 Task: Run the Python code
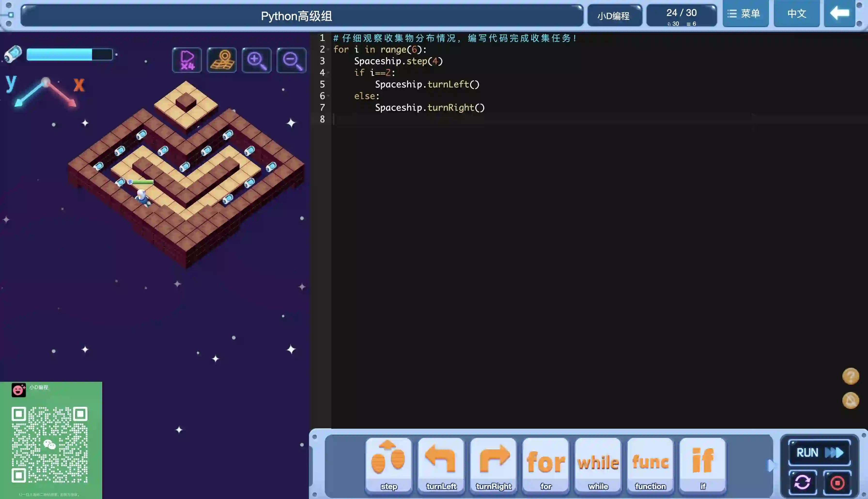point(819,452)
